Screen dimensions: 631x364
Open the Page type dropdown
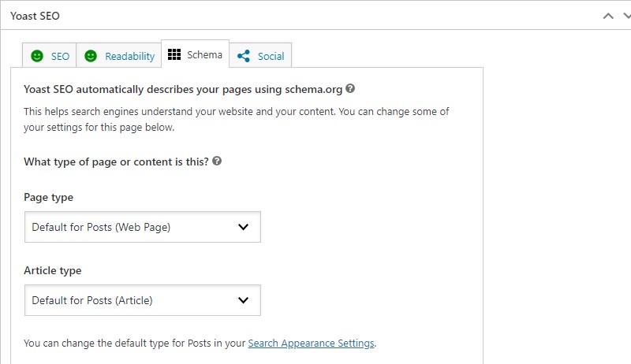pyautogui.click(x=143, y=227)
